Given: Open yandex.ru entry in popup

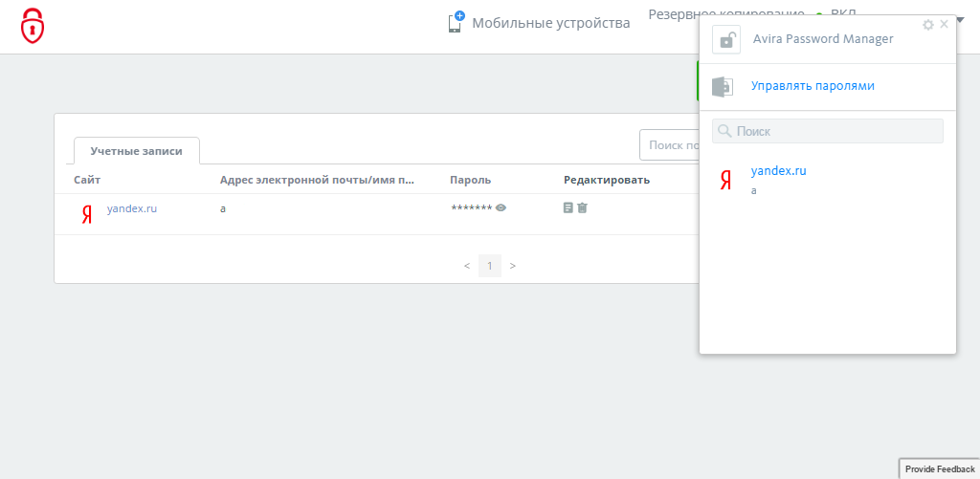Looking at the screenshot, I should click(779, 170).
